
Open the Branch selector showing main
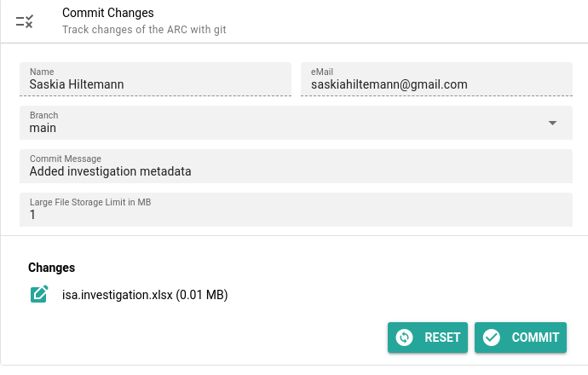click(x=296, y=123)
